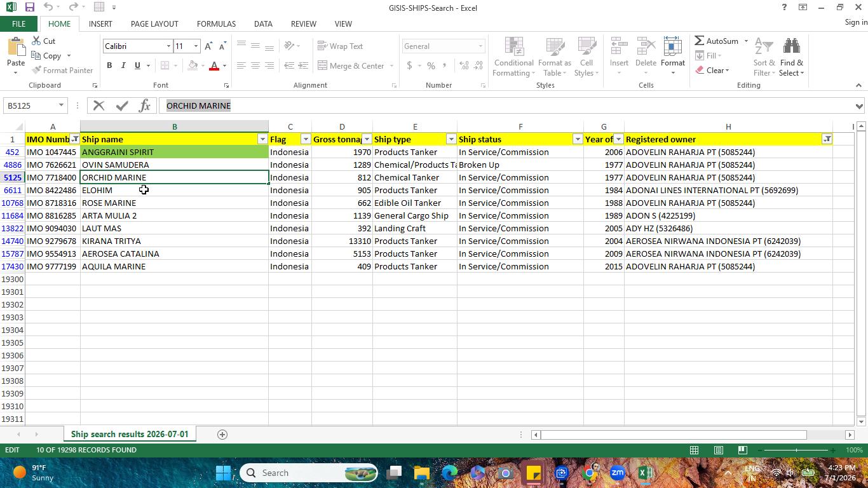Select Normal view in status bar

pyautogui.click(x=694, y=450)
